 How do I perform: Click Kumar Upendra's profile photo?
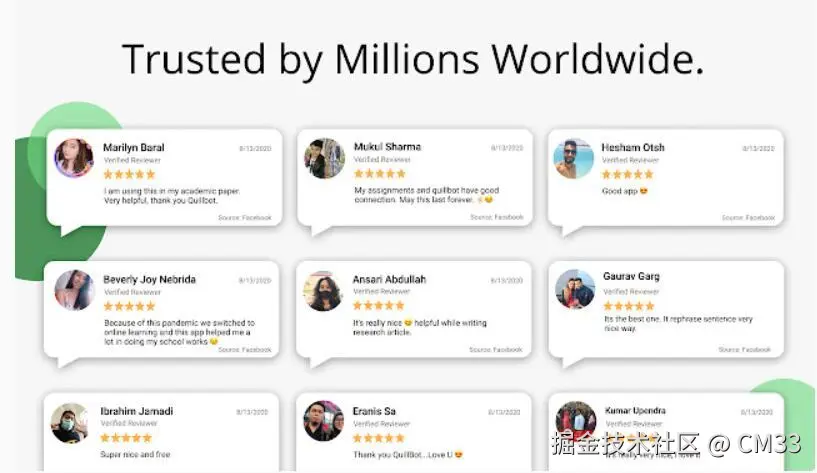point(576,421)
